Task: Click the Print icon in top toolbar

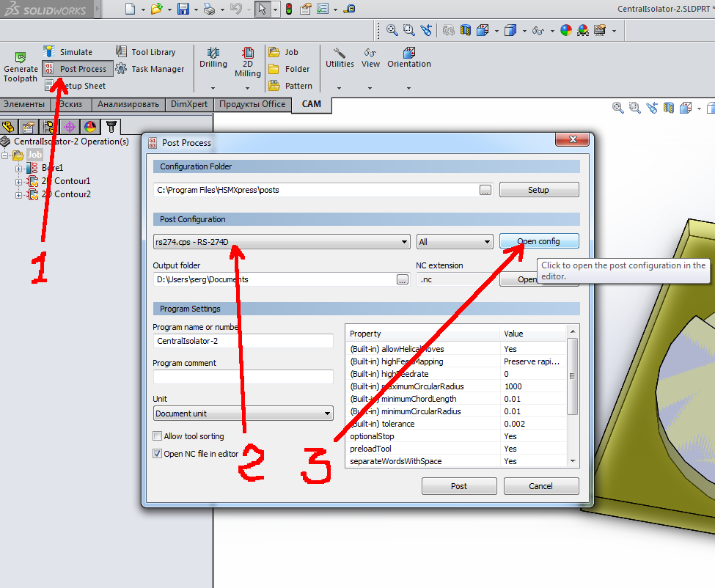Action: click(209, 9)
